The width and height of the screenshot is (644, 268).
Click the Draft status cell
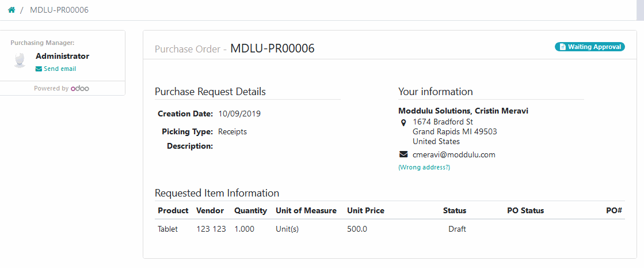(x=457, y=229)
